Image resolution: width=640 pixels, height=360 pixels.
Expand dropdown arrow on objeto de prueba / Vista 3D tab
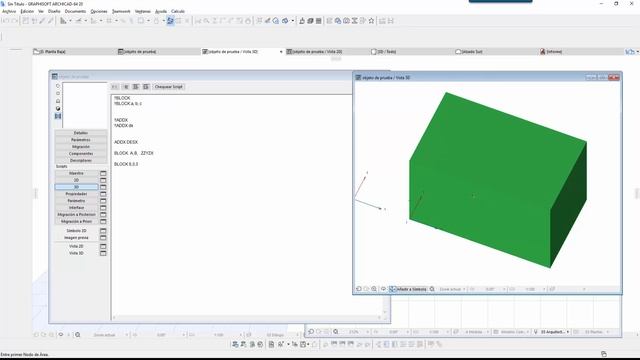pos(281,52)
